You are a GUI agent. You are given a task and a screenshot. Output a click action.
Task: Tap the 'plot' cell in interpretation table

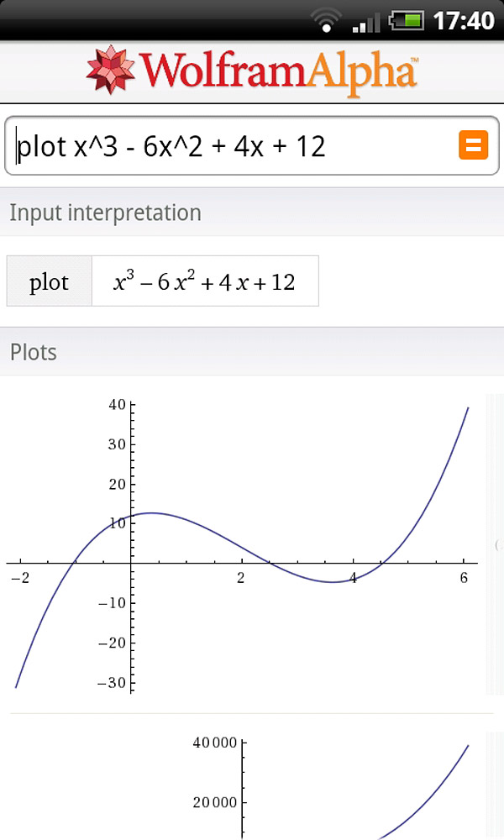click(x=49, y=282)
